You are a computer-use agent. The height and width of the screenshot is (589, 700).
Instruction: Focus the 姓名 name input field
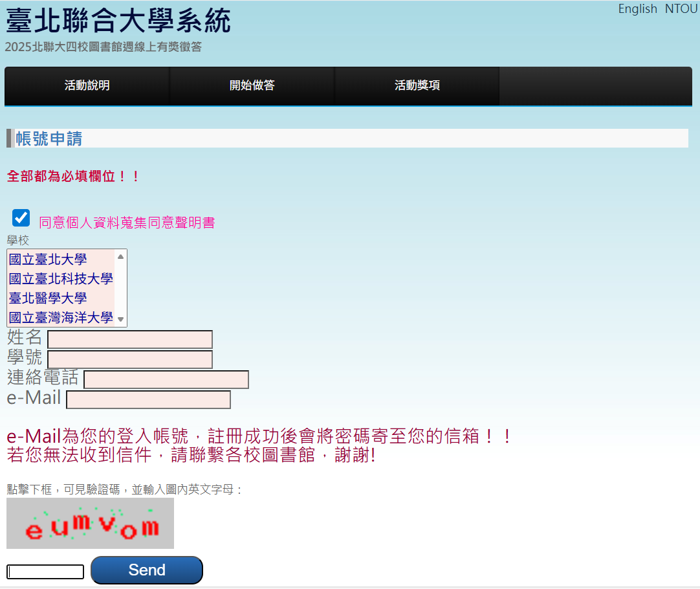coord(130,340)
